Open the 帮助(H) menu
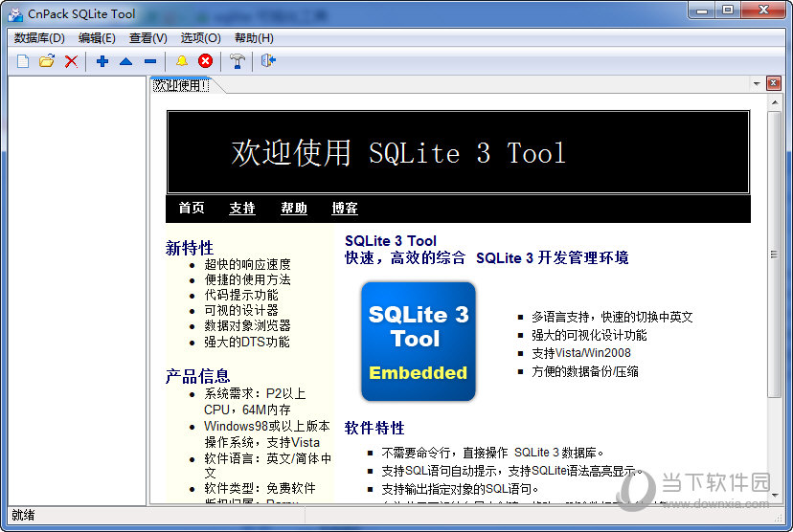The image size is (793, 532). point(254,38)
